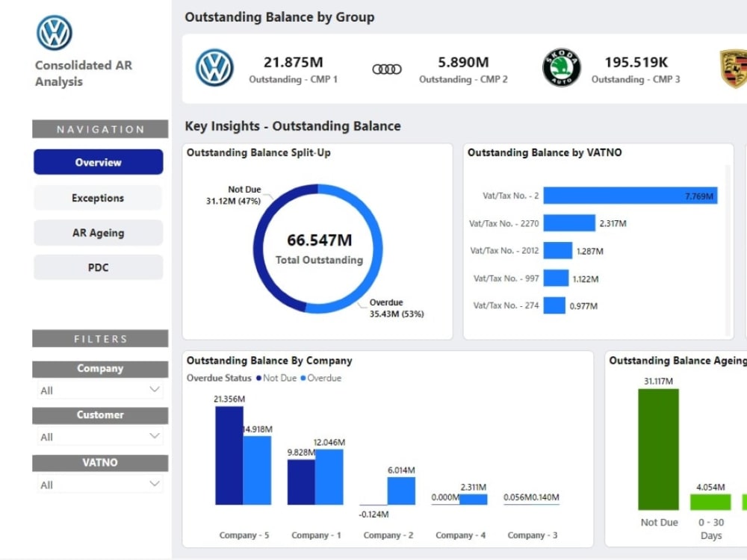Click Company - 5 Overdue bar 14.918M
Image resolution: width=747 pixels, height=560 pixels.
(x=257, y=470)
